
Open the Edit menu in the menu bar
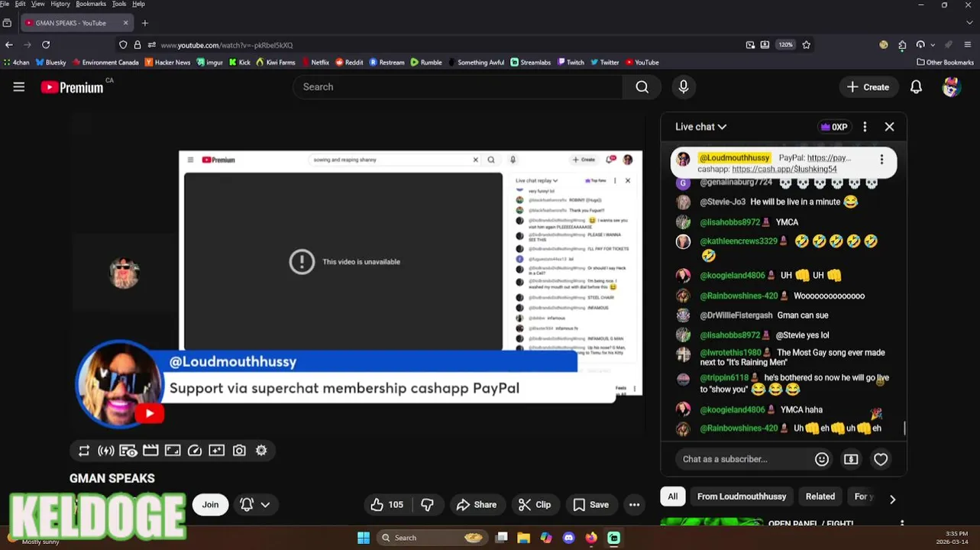20,4
